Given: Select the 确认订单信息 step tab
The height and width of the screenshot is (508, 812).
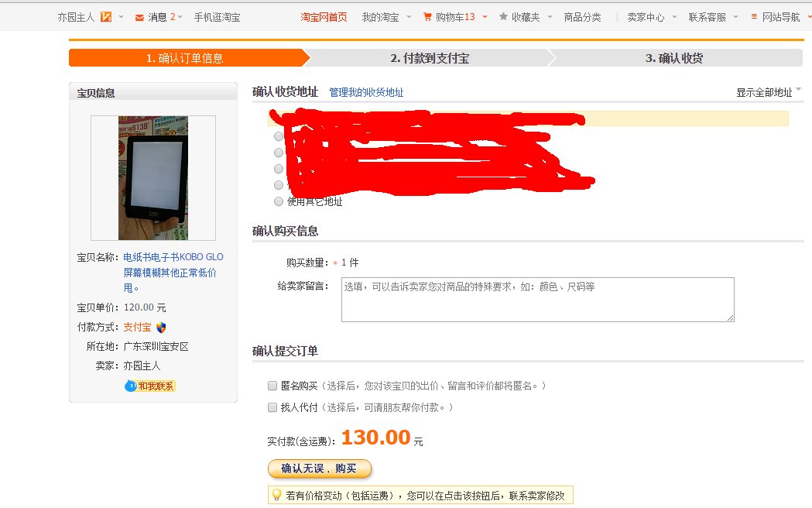Looking at the screenshot, I should [187, 57].
